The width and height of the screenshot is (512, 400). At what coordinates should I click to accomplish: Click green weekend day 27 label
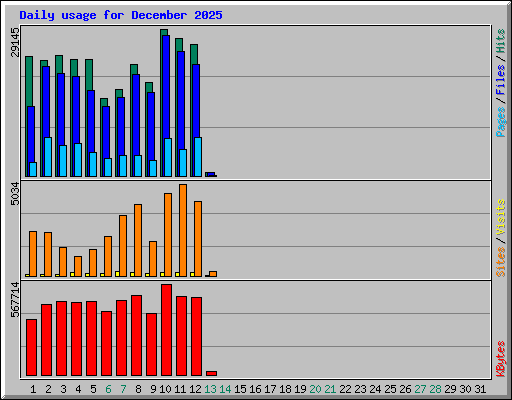pyautogui.click(x=420, y=389)
